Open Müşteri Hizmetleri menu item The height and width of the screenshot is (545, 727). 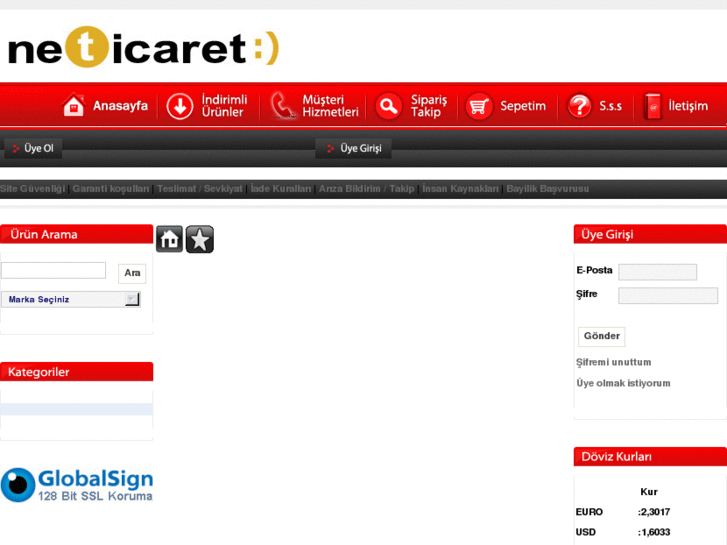pyautogui.click(x=330, y=106)
